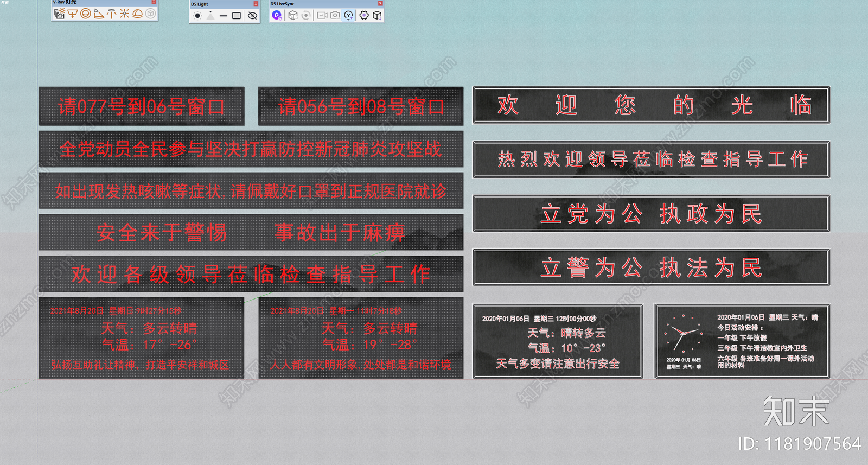Close the D5 Light toolbar

click(256, 4)
